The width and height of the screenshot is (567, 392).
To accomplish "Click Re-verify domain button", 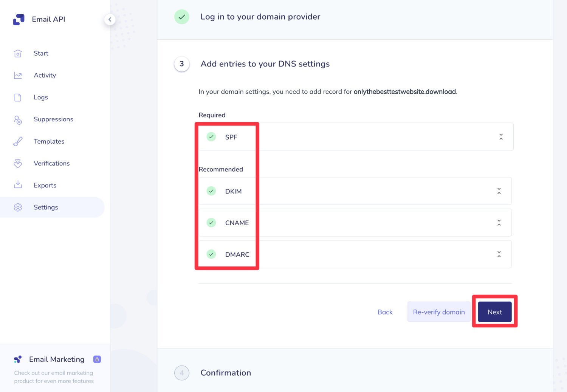I will [x=439, y=312].
